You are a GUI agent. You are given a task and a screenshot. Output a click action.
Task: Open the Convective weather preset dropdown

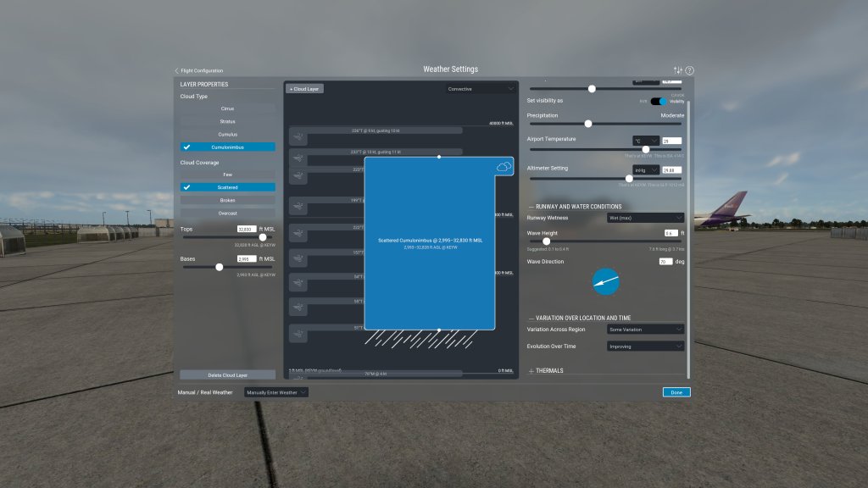pyautogui.click(x=481, y=88)
